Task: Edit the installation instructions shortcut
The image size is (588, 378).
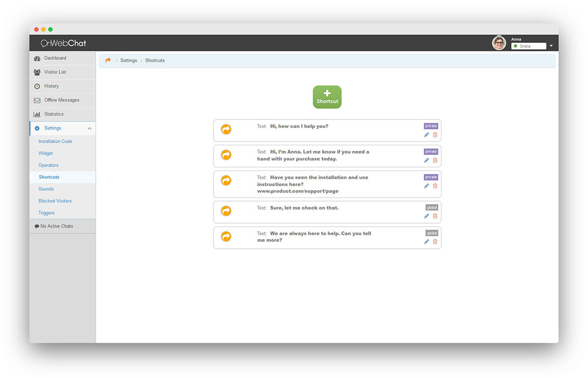Action: [x=426, y=186]
